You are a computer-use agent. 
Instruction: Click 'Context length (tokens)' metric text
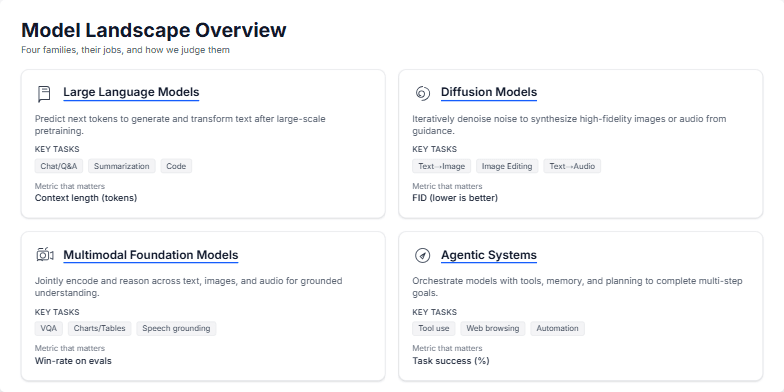(86, 198)
